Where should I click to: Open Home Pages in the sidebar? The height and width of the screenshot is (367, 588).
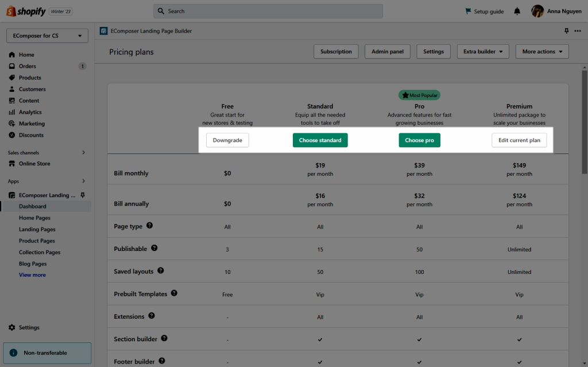coord(34,218)
